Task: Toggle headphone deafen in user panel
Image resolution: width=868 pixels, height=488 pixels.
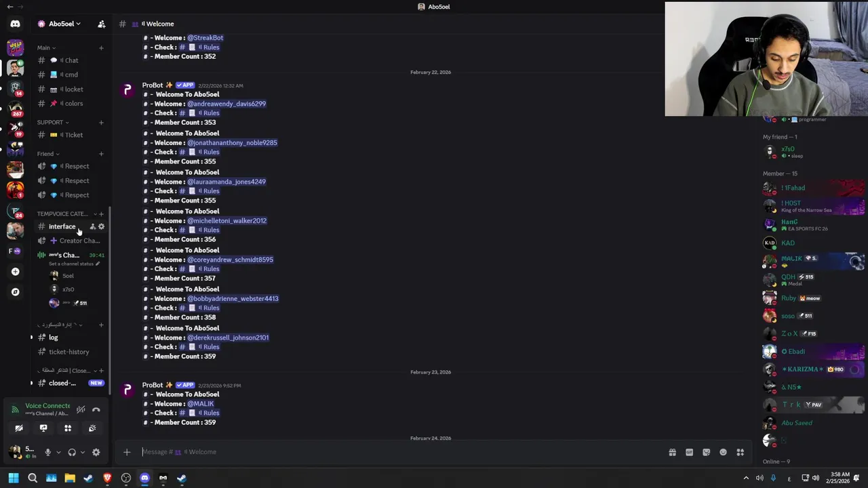Action: pyautogui.click(x=72, y=452)
